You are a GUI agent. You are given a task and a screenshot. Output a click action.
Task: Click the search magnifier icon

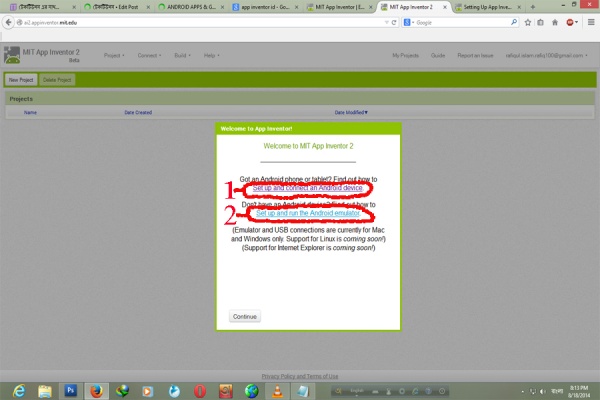pos(514,23)
